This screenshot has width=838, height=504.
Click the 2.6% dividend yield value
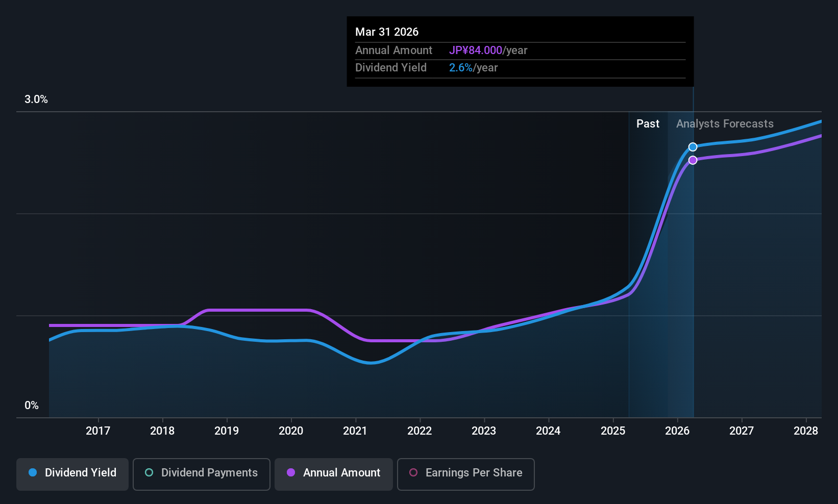pyautogui.click(x=461, y=68)
